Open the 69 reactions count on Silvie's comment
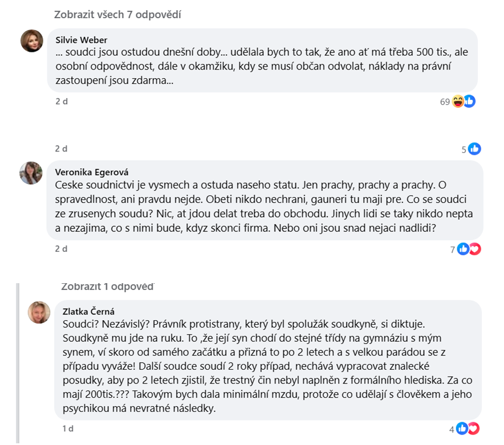Screen dimensions: 504x445 click(445, 101)
